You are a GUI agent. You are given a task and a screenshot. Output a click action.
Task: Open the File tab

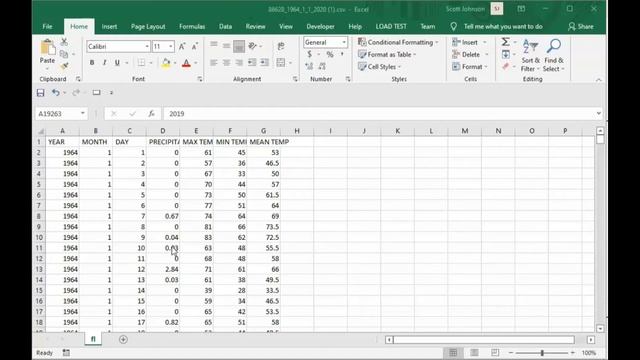tap(47, 27)
